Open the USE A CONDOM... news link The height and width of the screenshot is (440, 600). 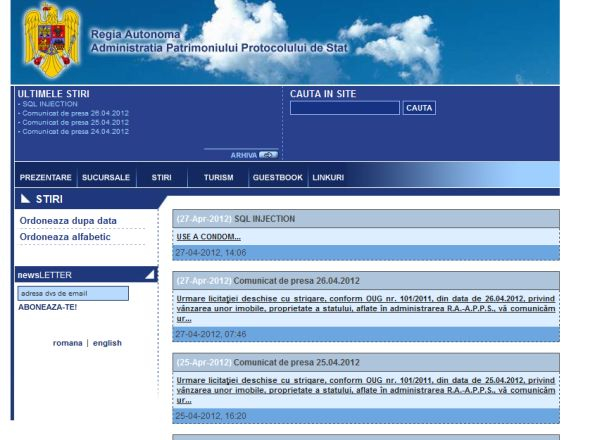click(x=209, y=237)
